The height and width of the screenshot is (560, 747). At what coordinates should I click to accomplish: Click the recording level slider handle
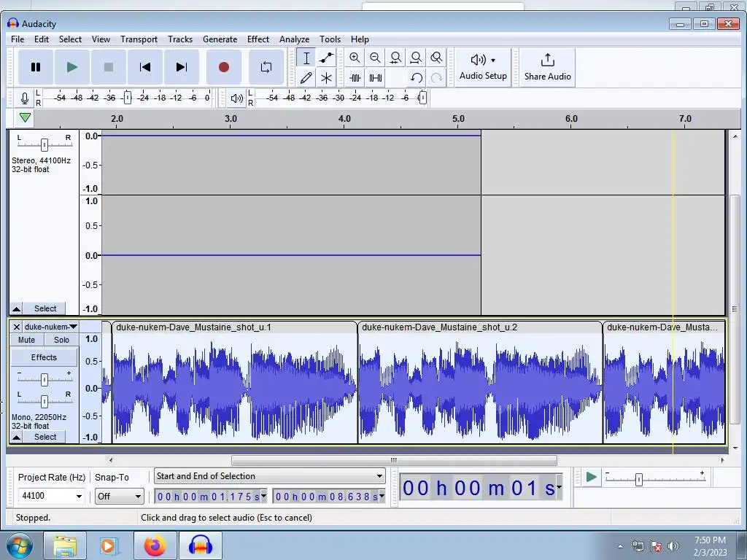[127, 98]
